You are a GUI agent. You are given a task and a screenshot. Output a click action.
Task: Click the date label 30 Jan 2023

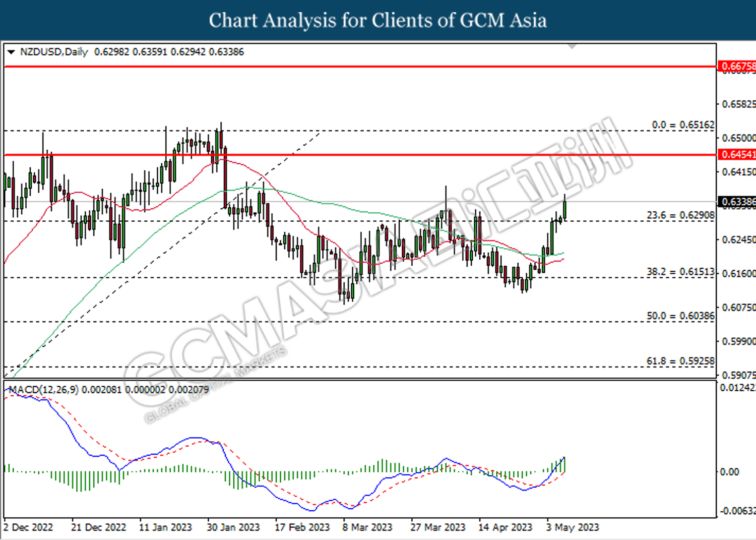[x=233, y=527]
